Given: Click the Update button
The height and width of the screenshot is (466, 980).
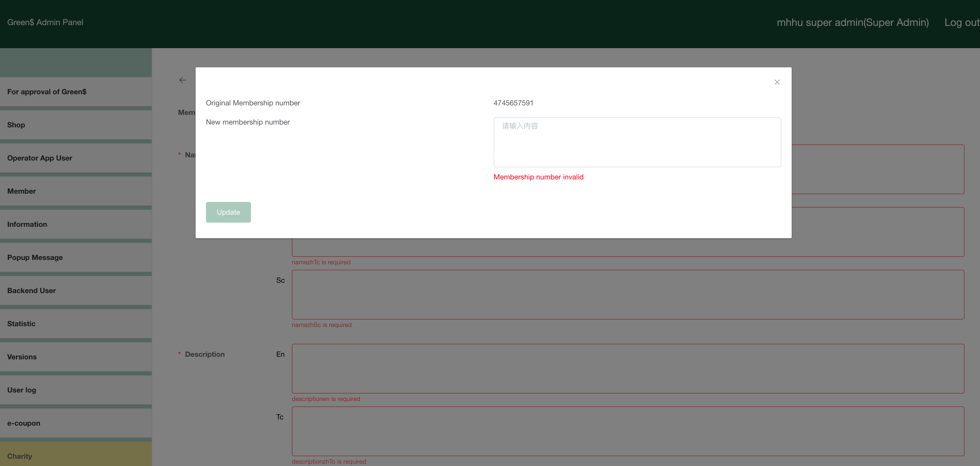Looking at the screenshot, I should click(x=228, y=212).
